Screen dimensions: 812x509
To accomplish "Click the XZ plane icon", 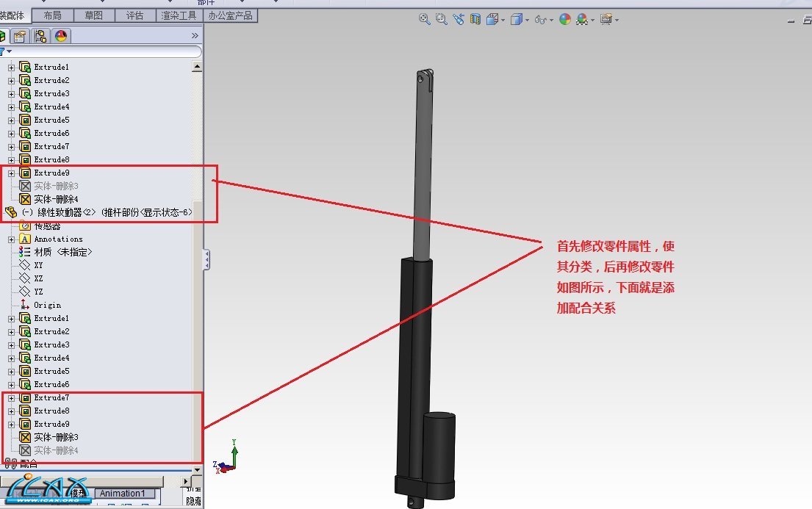I will (x=24, y=278).
